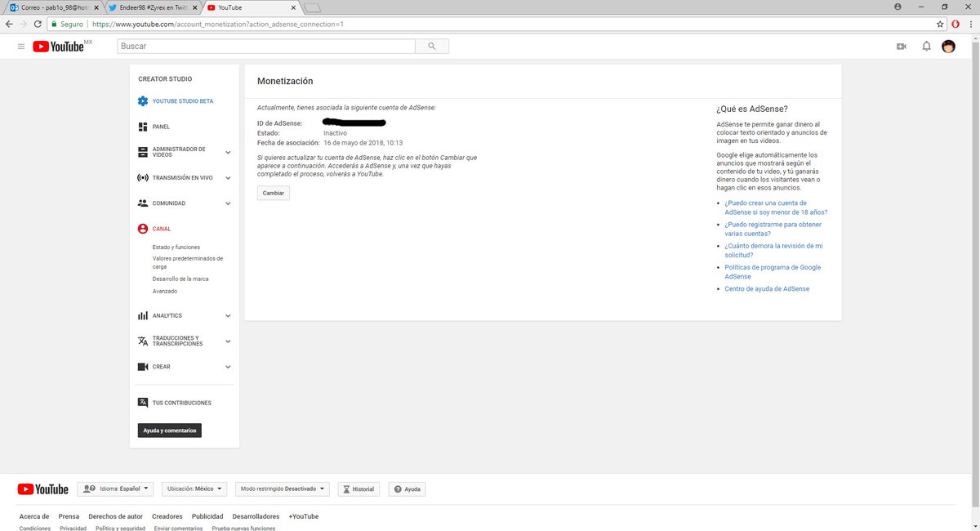This screenshot has height=531, width=980.
Task: Open the Publicidad footer link
Action: pyautogui.click(x=207, y=516)
